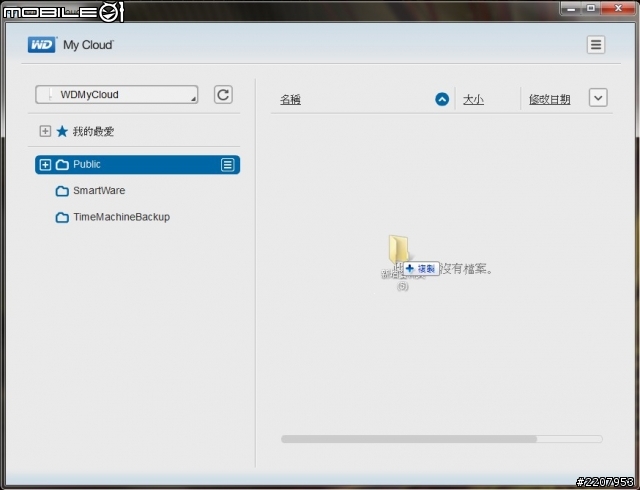Open the Public folder options menu icon

point(228,165)
